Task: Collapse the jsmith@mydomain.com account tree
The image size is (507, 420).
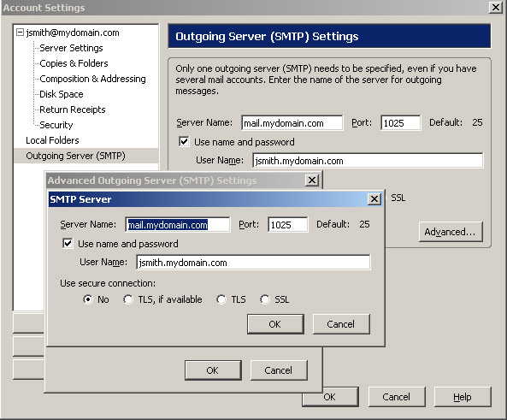Action: (20, 33)
